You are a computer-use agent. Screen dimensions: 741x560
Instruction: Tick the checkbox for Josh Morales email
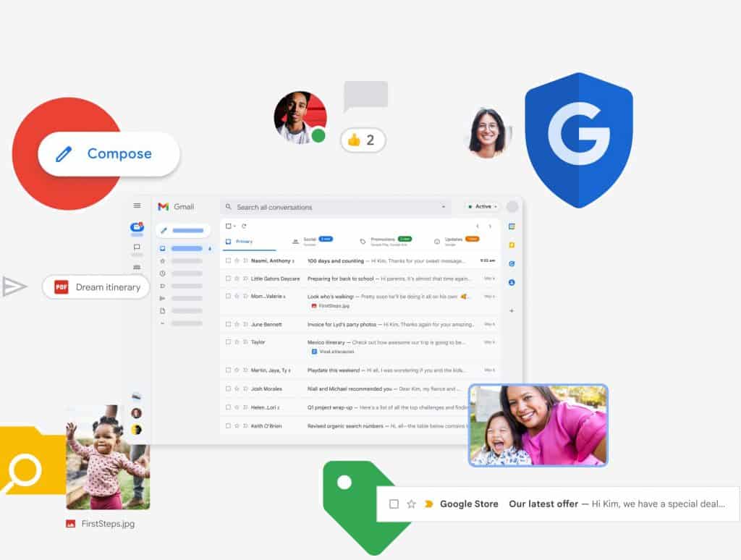(228, 389)
